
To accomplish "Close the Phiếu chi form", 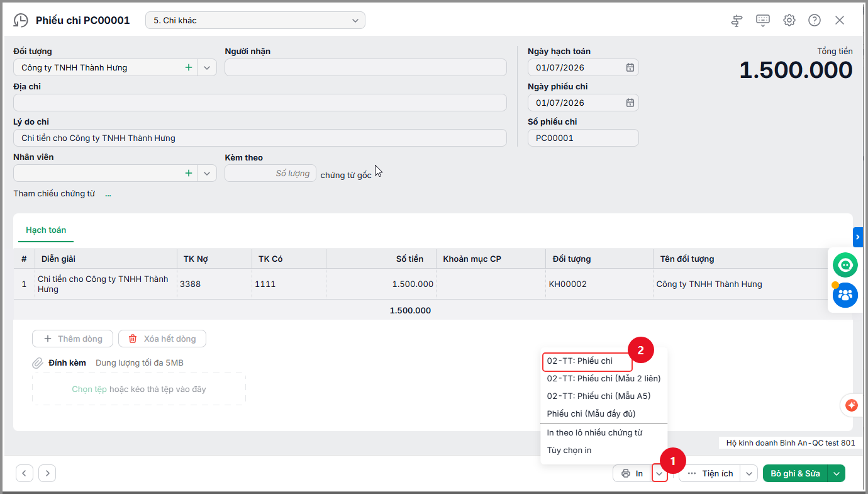I will (x=840, y=20).
